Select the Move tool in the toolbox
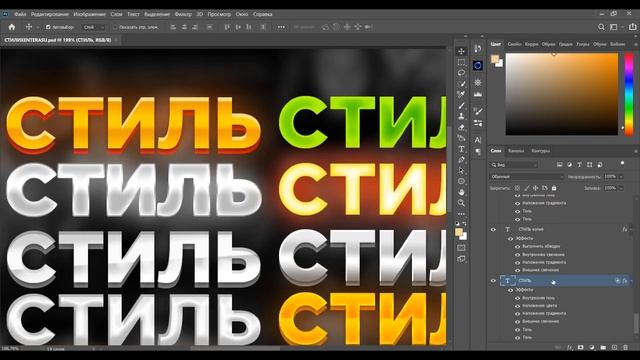Image resolution: width=640 pixels, height=360 pixels. point(461,51)
